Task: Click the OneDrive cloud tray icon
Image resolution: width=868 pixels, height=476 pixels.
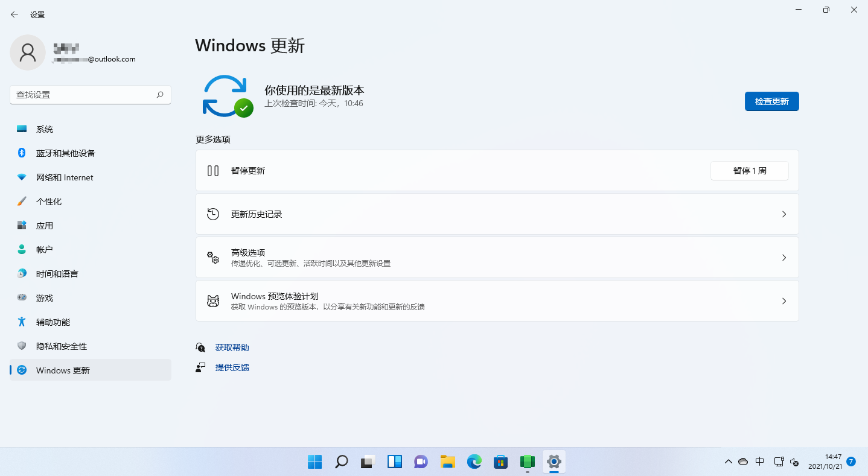Action: coord(743,462)
